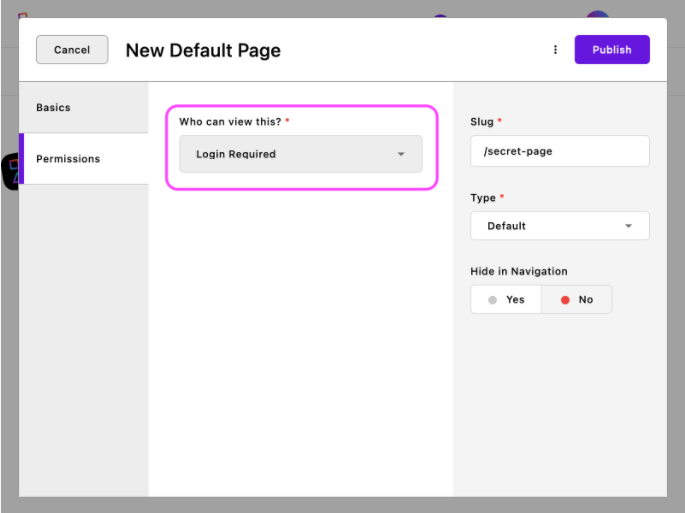This screenshot has width=685, height=513.
Task: Switch to the Basics tab
Action: coord(84,107)
